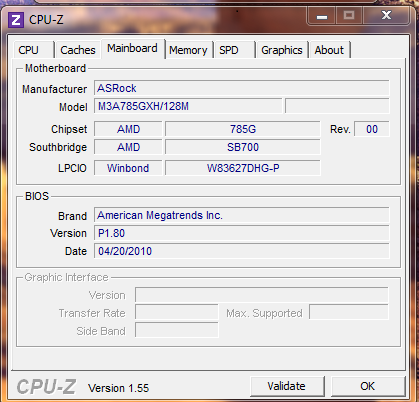The width and height of the screenshot is (419, 402).
Task: Select the M3A785GXH/128M model value
Action: (x=188, y=106)
